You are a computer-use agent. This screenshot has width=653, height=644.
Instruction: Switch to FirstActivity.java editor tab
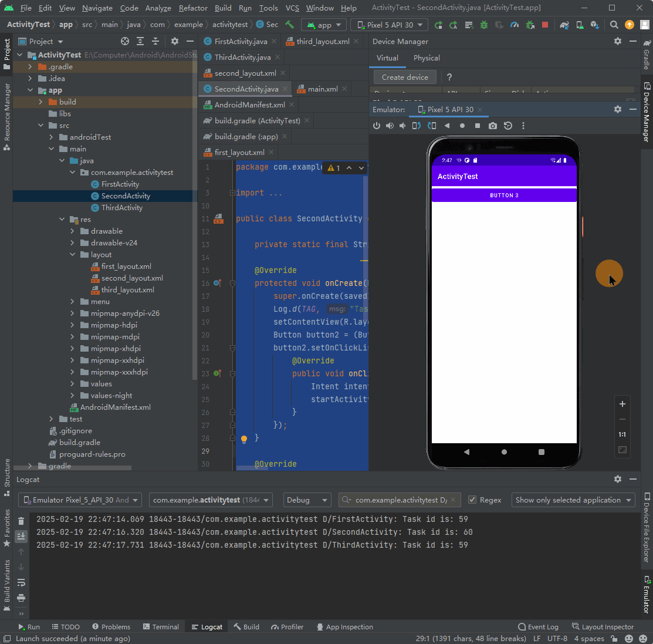[241, 41]
